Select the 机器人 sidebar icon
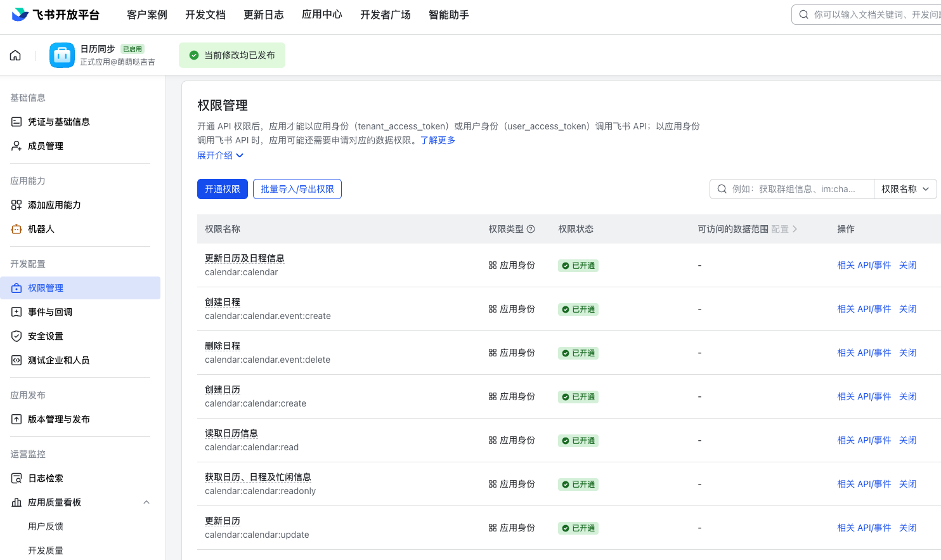This screenshot has height=560, width=941. [x=16, y=228]
